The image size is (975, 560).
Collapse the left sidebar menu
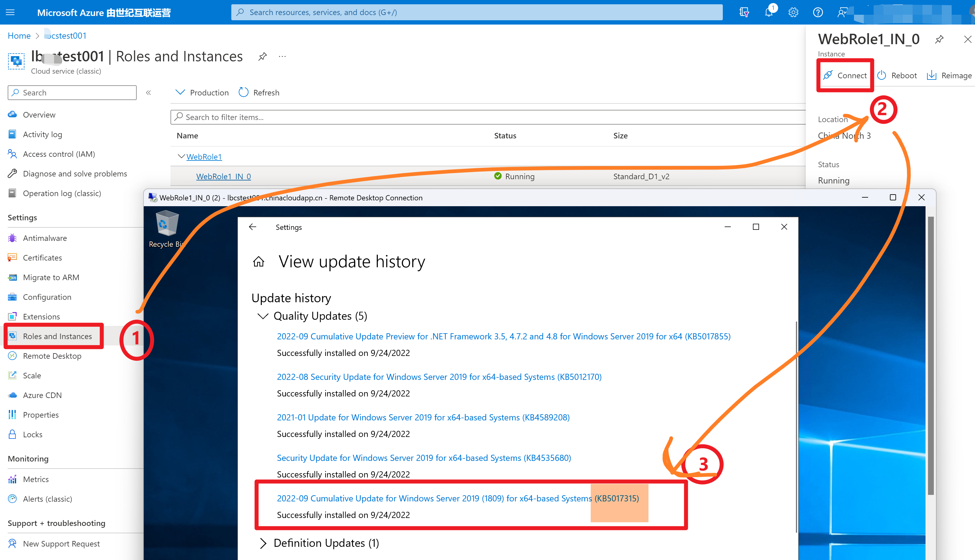click(149, 93)
